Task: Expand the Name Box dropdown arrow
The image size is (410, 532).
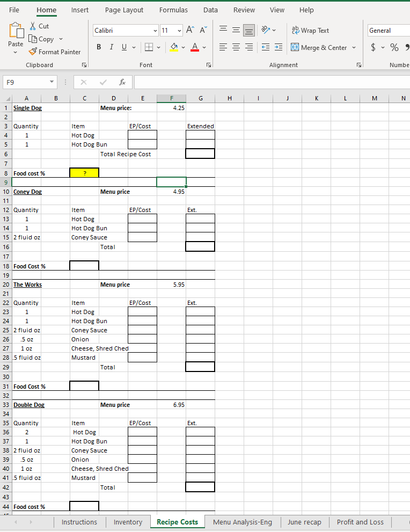Action: (x=52, y=82)
